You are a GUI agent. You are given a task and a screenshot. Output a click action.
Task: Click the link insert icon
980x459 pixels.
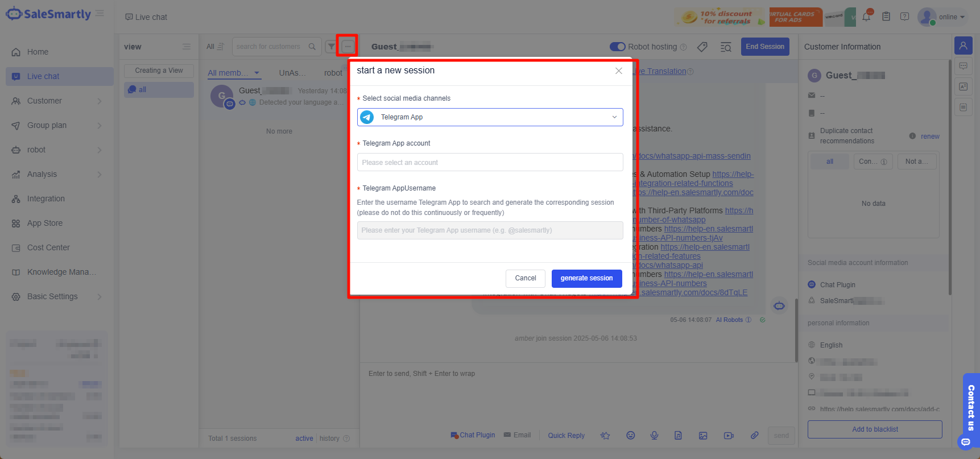tap(754, 435)
